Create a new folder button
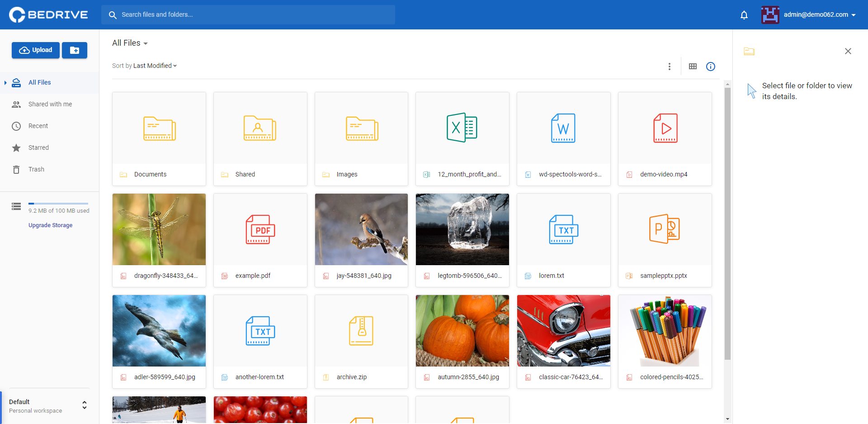 coord(75,50)
